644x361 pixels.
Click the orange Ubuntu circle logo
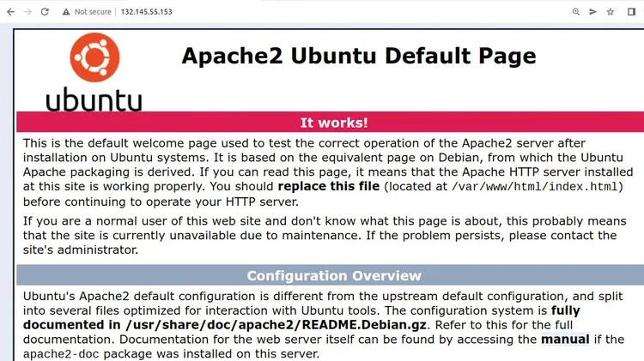click(94, 57)
